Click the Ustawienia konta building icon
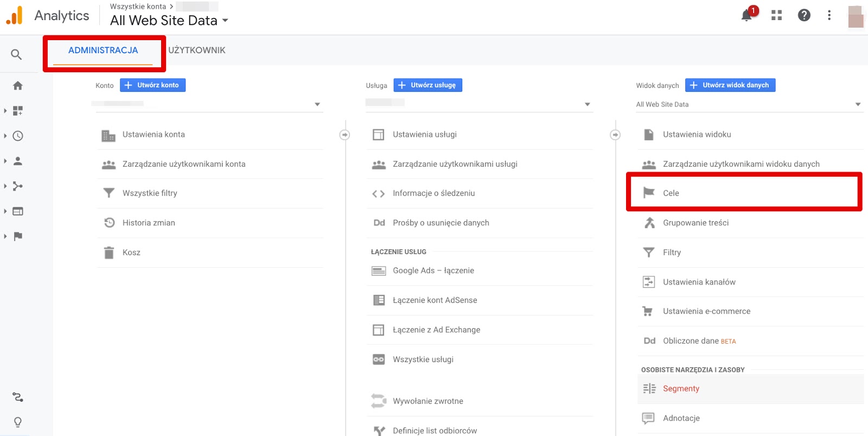Screen dimensions: 868x436 click(x=108, y=135)
